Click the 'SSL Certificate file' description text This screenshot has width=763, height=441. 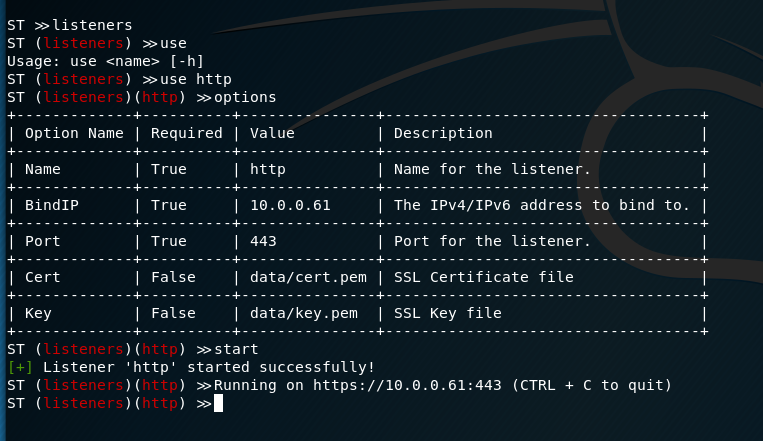(483, 277)
